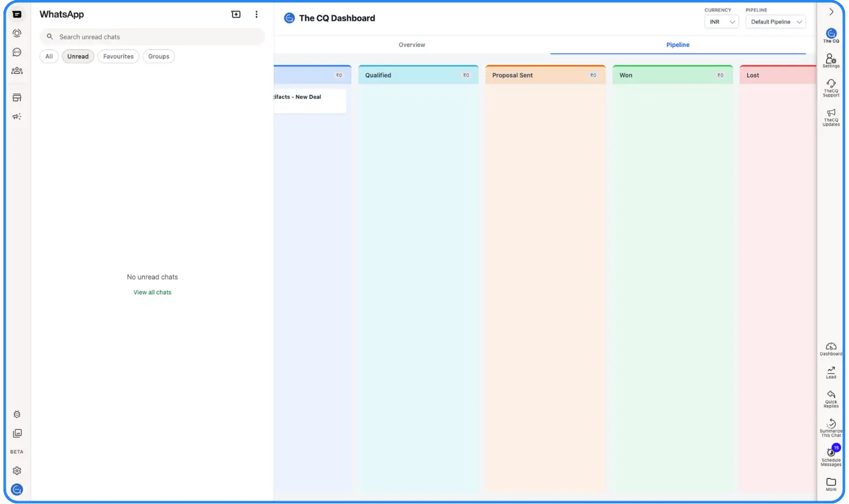This screenshot has height=504, width=849.
Task: Open Schedule Messages in right sidebar
Action: click(x=831, y=456)
